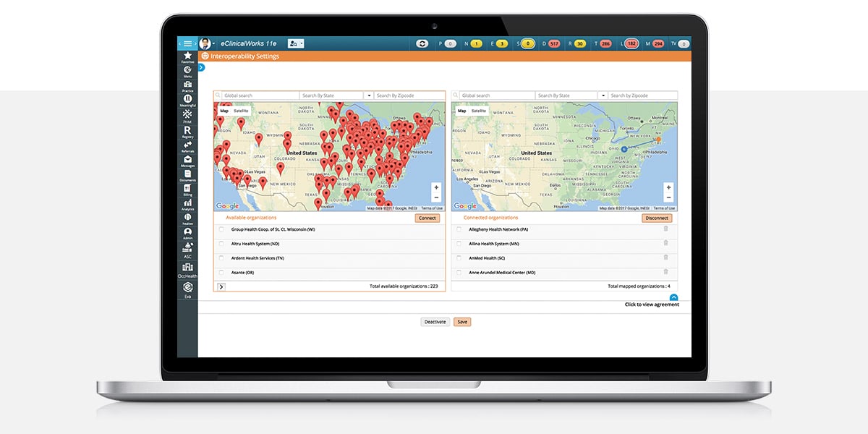Viewport: 868px width, 434px height.
Task: Open Meaningful use sidebar icon
Action: pyautogui.click(x=187, y=101)
